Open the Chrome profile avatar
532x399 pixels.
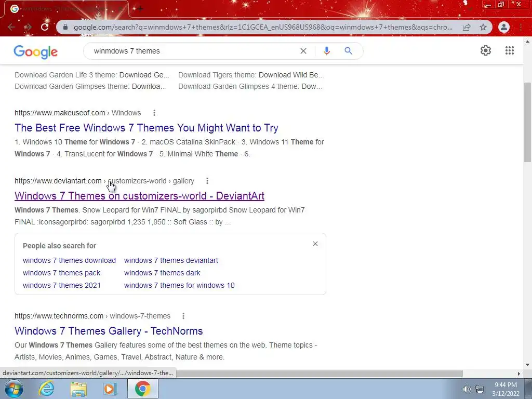504,27
